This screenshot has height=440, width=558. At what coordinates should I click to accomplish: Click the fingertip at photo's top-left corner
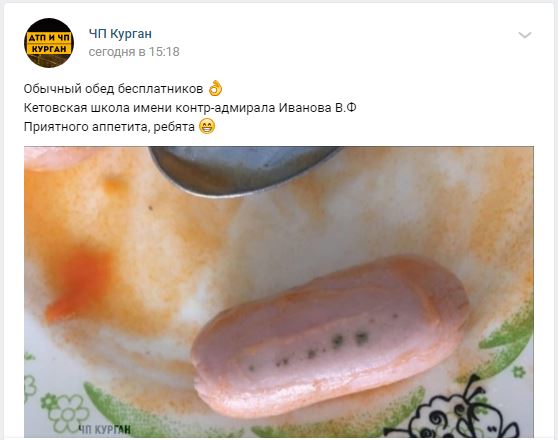[x=55, y=157]
